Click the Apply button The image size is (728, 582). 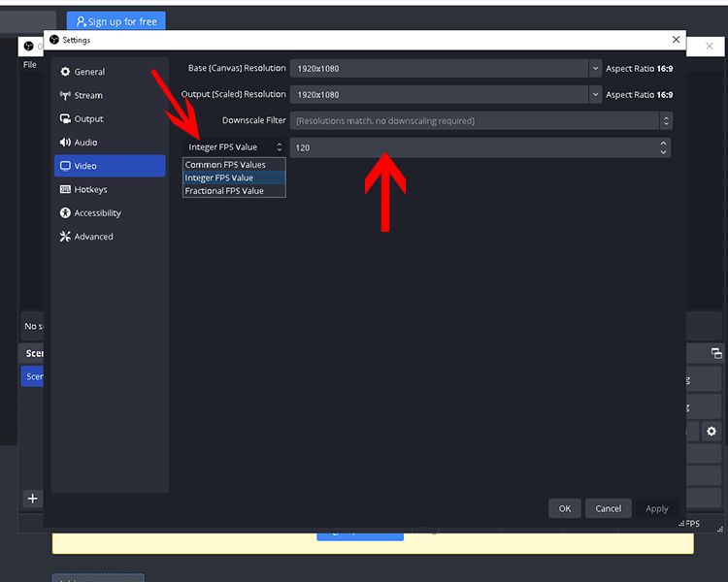click(x=657, y=508)
